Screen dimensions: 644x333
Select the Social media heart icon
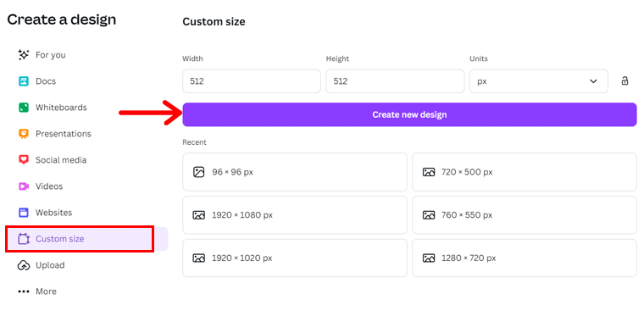(x=24, y=160)
